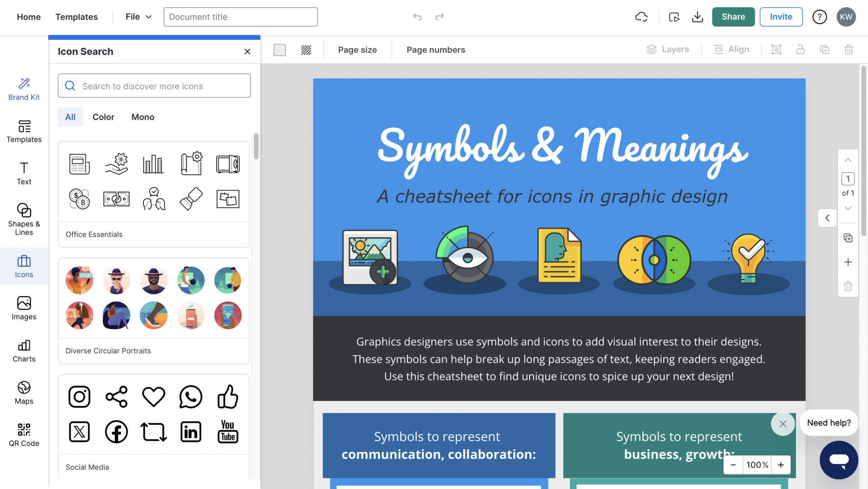Delete page using right panel trash

[x=848, y=286]
